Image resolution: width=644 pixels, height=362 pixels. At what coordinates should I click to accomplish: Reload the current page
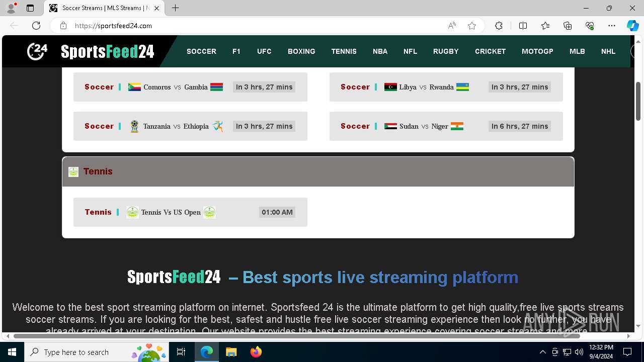36,26
